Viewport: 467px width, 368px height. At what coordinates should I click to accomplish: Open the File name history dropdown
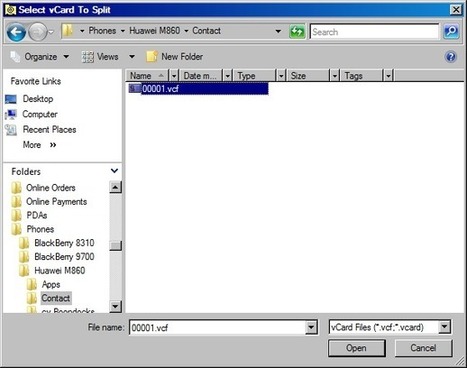[x=311, y=327]
